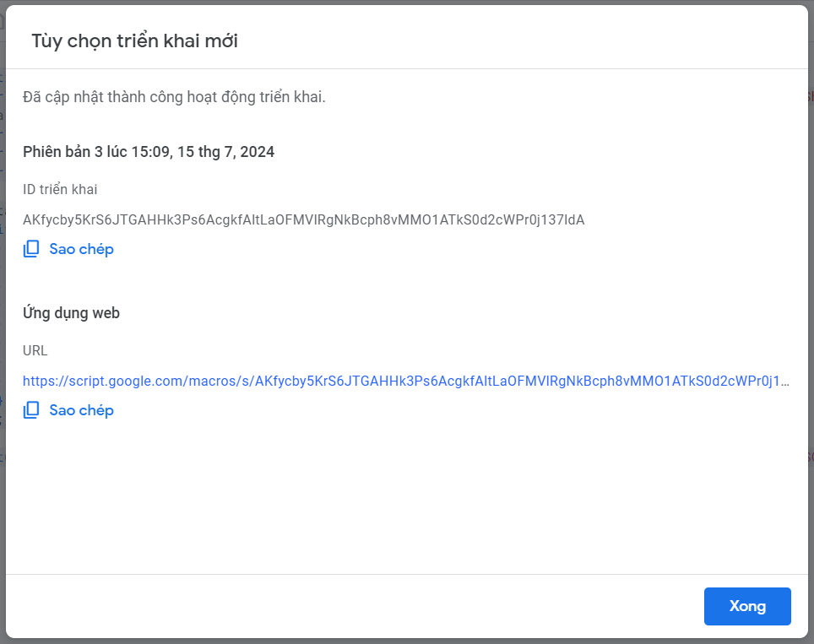Image resolution: width=814 pixels, height=644 pixels.
Task: Click the "Đã cập nhật thành công" success message
Action: pos(174,97)
